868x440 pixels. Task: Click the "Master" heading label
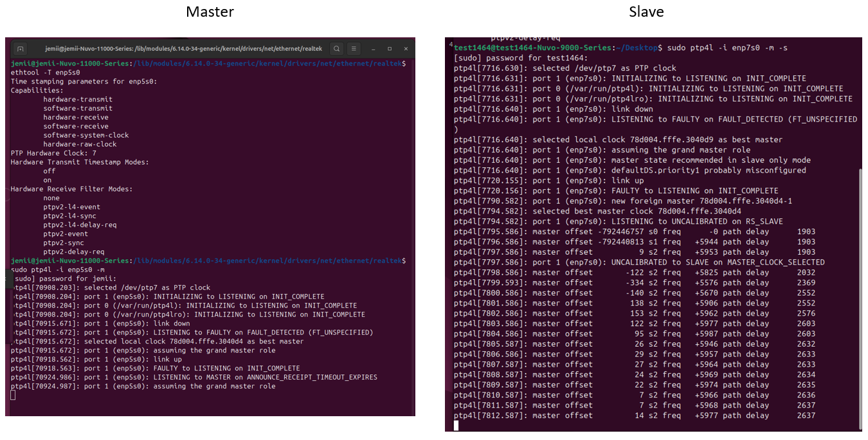pos(210,12)
